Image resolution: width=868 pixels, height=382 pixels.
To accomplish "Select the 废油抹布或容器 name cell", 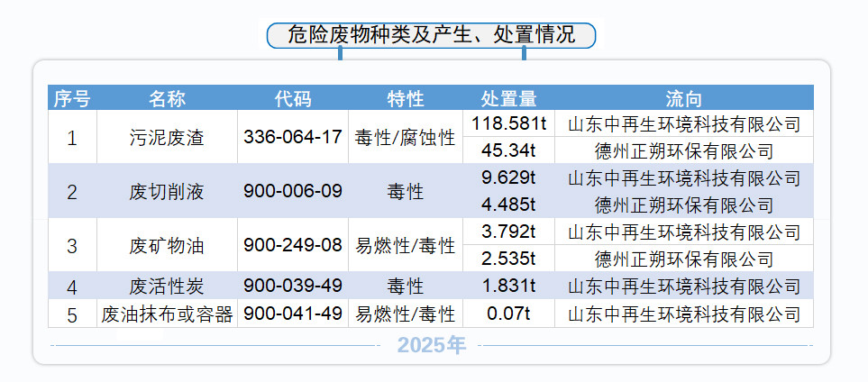I will 167,314.
